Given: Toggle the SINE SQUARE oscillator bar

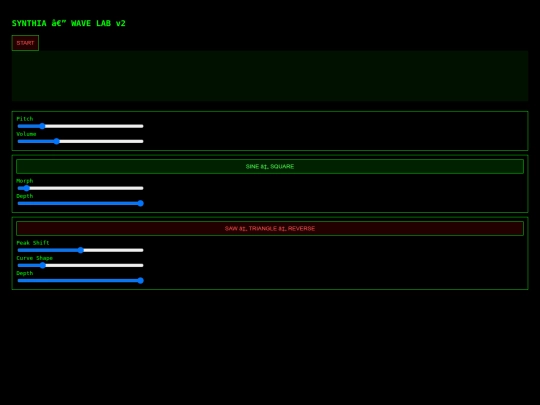Looking at the screenshot, I should pyautogui.click(x=270, y=166).
